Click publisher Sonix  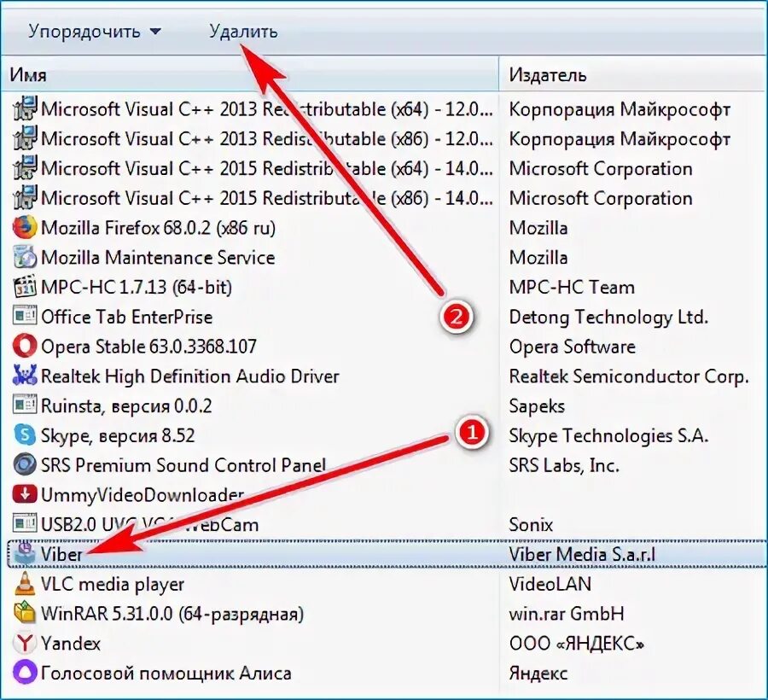pyautogui.click(x=531, y=525)
